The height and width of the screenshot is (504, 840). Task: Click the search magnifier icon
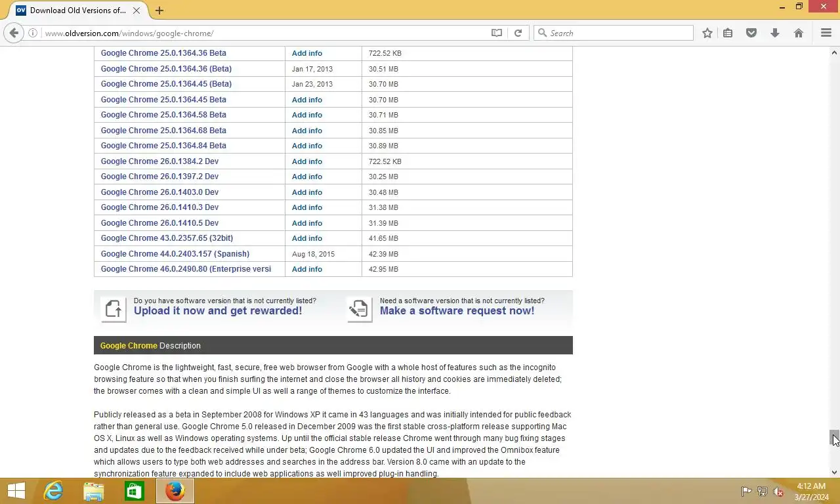tap(542, 33)
